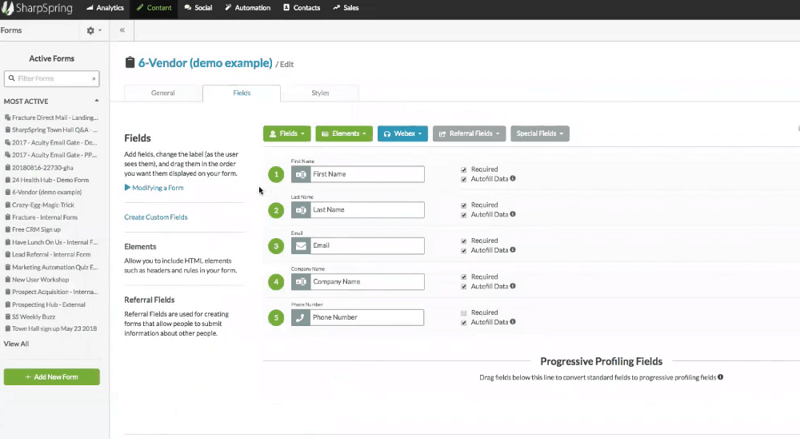Click the Filter Forms search box

click(x=52, y=78)
